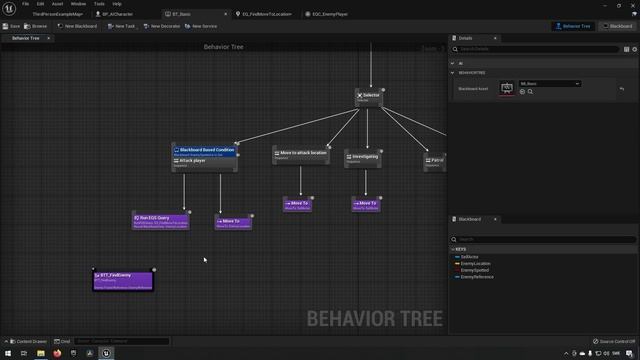The height and width of the screenshot is (360, 640).
Task: Select the EnemyReference blackboard key
Action: tap(477, 277)
